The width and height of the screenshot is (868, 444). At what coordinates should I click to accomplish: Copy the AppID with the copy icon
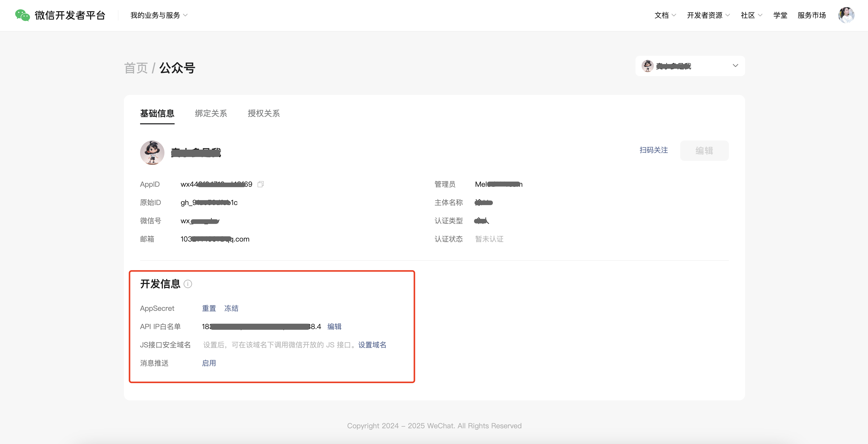[x=260, y=184]
